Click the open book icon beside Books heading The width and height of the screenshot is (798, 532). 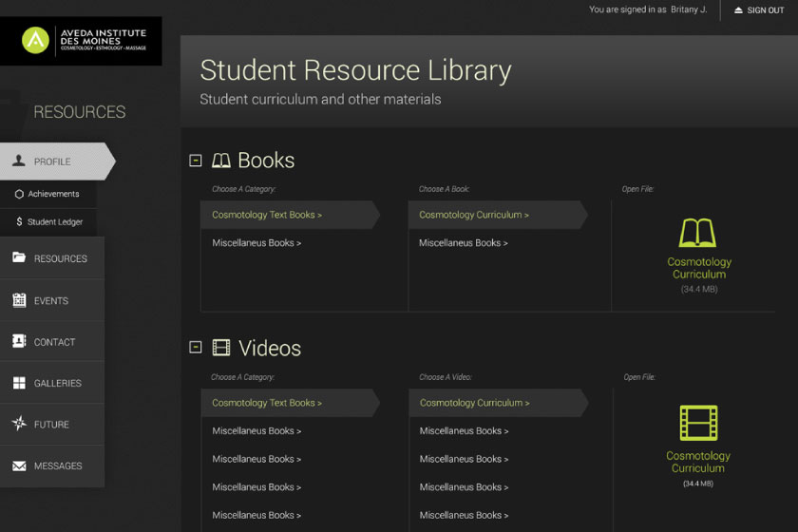coord(220,161)
